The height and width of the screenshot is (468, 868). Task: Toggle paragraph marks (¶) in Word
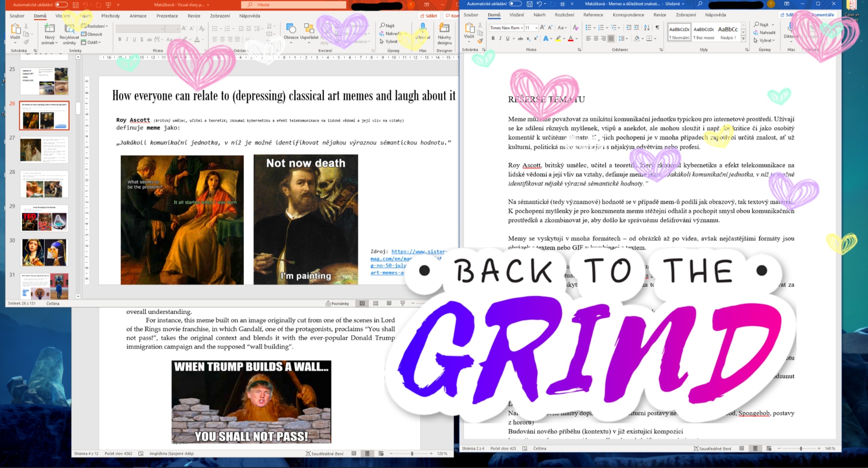657,27
